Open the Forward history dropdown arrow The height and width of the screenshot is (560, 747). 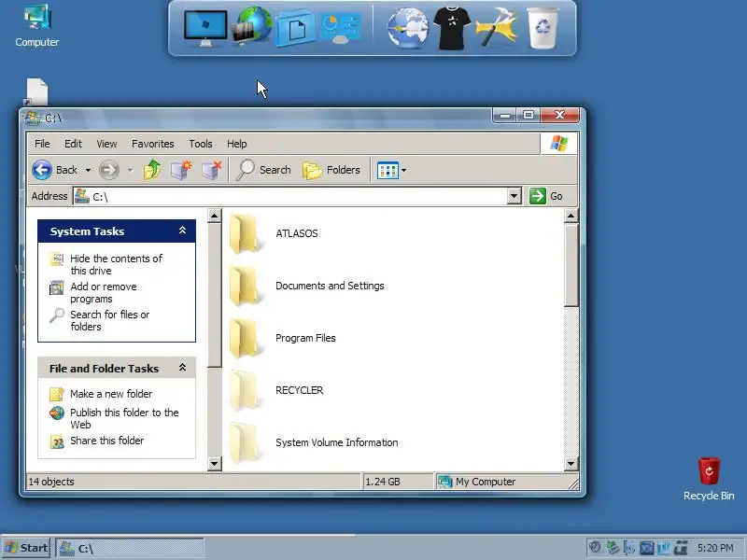pyautogui.click(x=130, y=170)
